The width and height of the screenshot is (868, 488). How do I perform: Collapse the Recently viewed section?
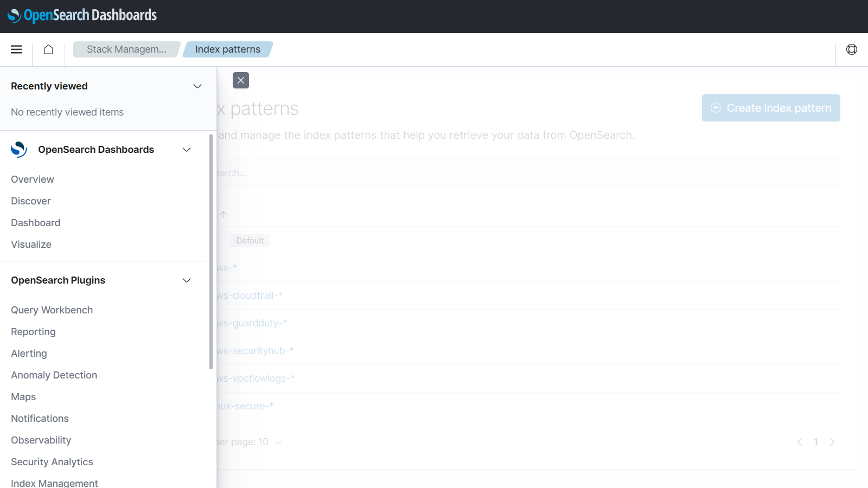point(197,86)
